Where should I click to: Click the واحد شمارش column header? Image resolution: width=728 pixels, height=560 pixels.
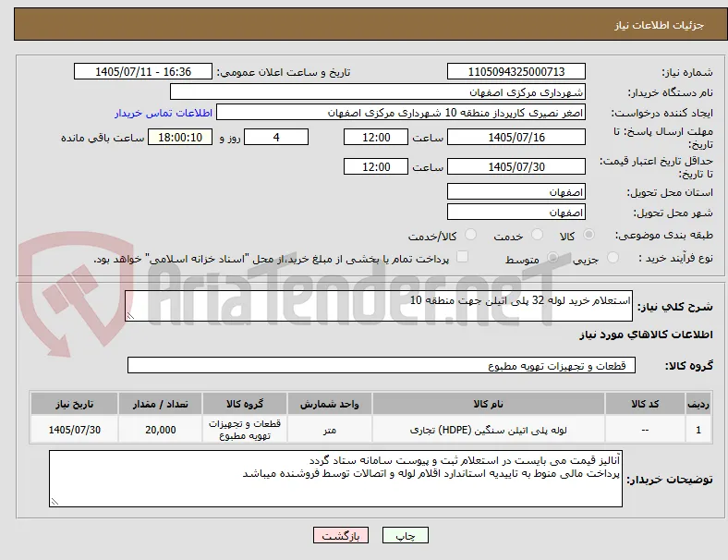click(330, 404)
